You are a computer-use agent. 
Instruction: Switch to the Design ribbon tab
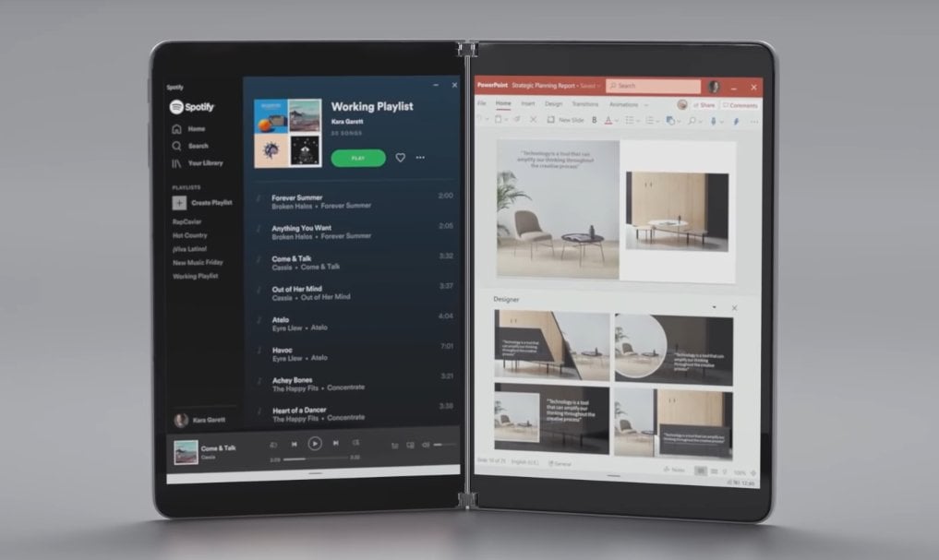(553, 104)
